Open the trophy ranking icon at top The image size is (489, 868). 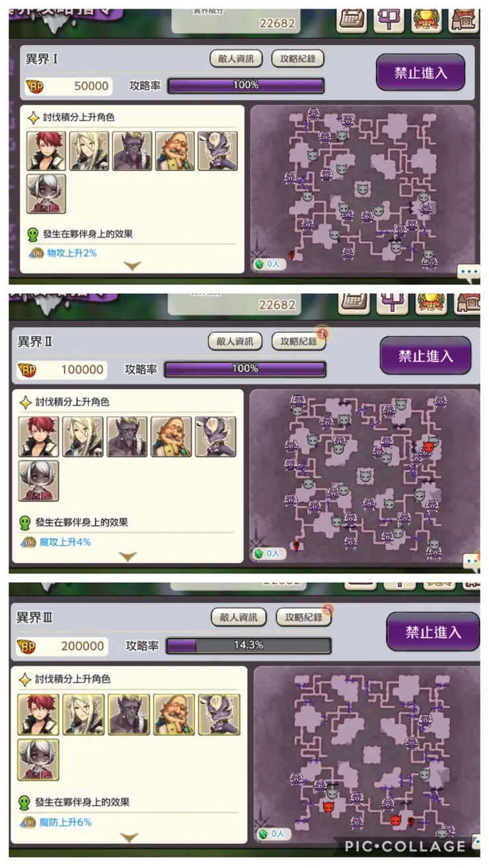click(427, 20)
